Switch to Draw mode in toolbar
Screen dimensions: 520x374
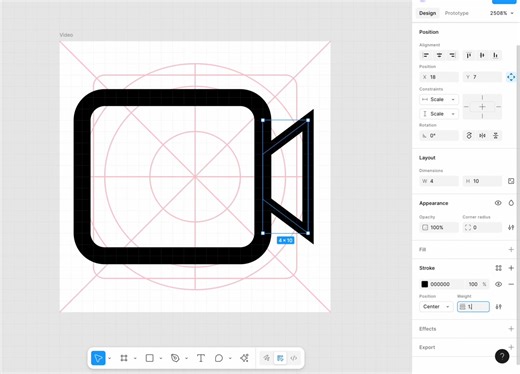pos(266,358)
